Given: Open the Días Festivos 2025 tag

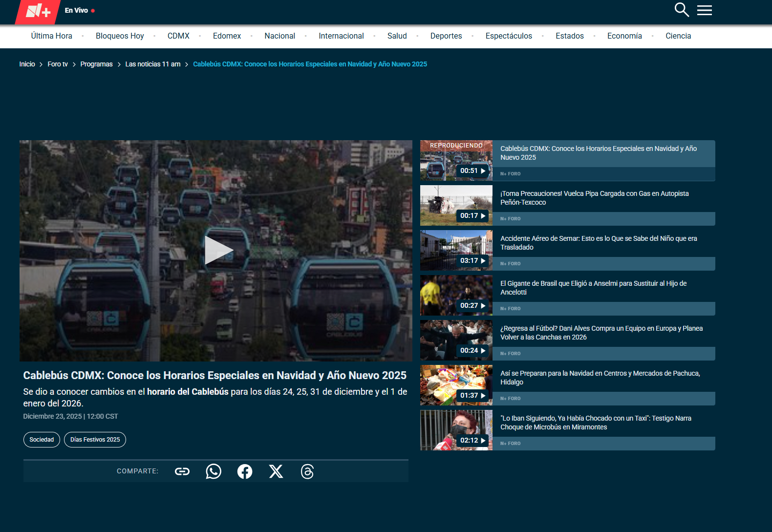Looking at the screenshot, I should (95, 440).
